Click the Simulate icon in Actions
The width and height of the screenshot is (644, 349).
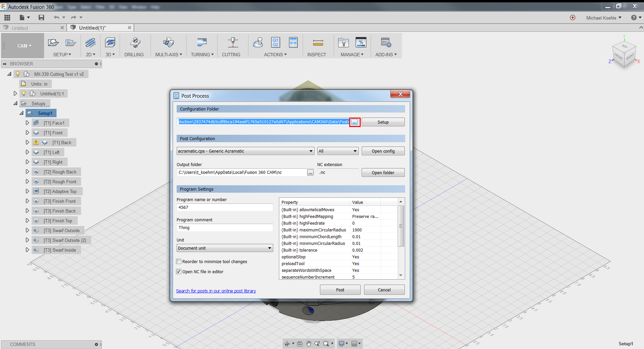tap(258, 42)
